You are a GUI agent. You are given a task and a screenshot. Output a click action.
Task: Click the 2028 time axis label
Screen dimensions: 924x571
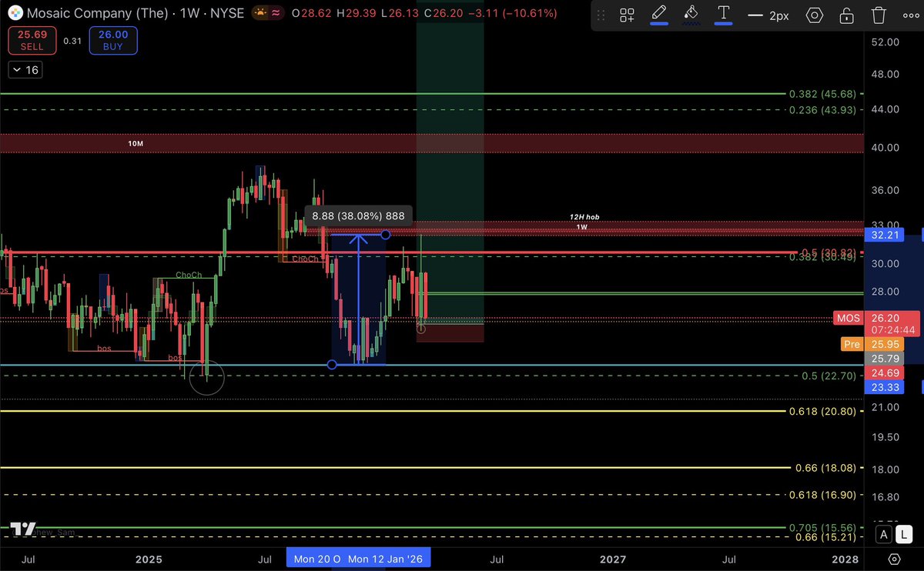click(845, 559)
